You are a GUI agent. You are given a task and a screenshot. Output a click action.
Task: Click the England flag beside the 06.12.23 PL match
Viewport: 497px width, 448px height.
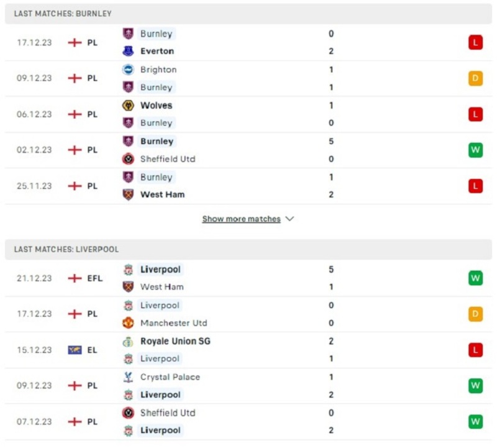75,114
